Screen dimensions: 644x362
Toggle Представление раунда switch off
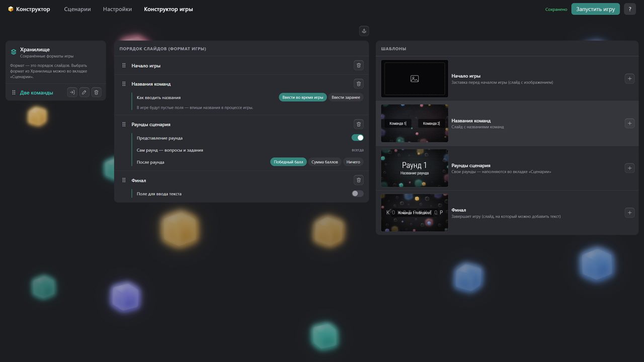(357, 138)
